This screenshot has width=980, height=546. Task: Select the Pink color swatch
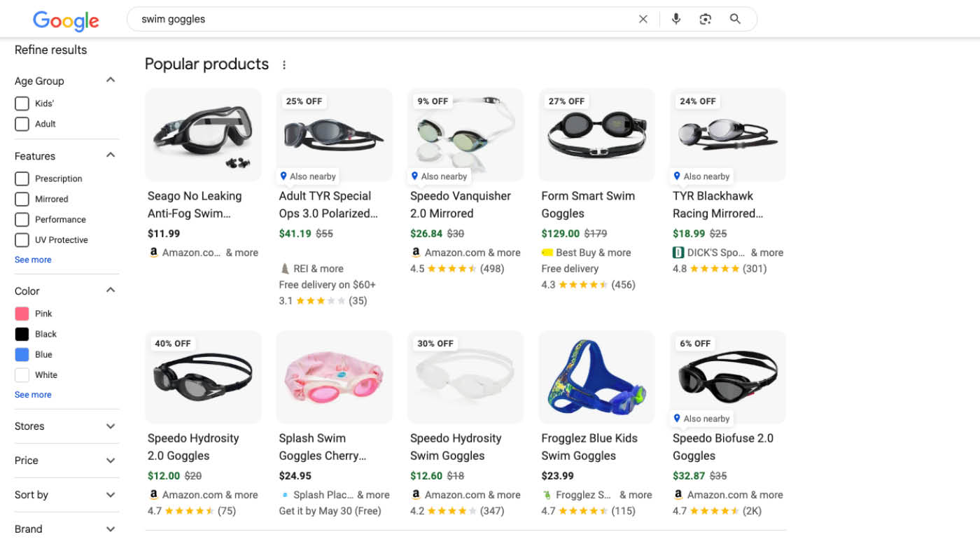tap(22, 314)
